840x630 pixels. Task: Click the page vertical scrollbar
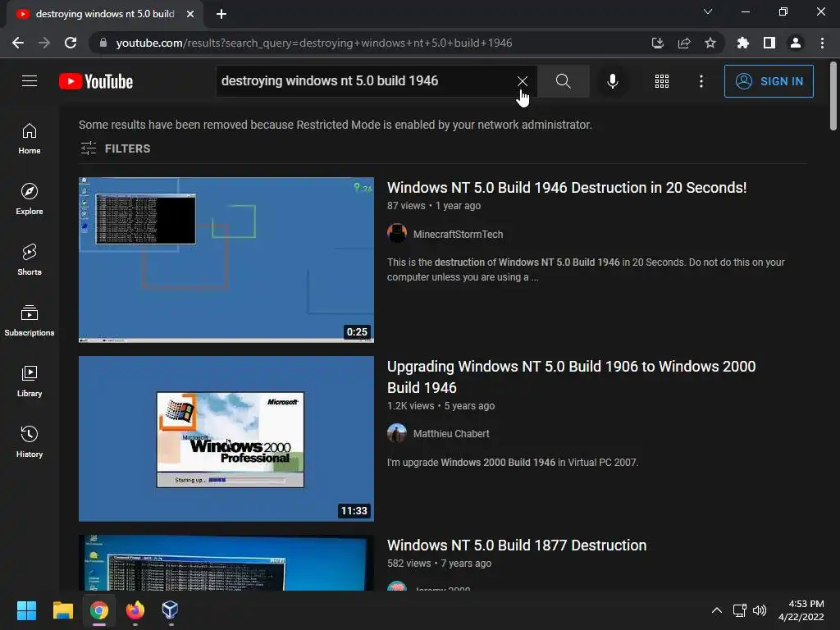point(833,97)
